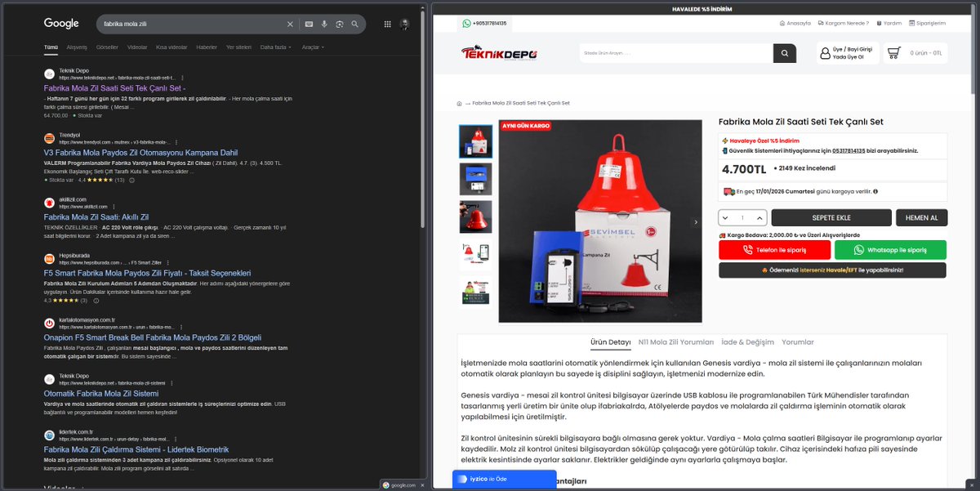
Task: Open the 'Siparişlerim' header link
Action: [x=928, y=23]
